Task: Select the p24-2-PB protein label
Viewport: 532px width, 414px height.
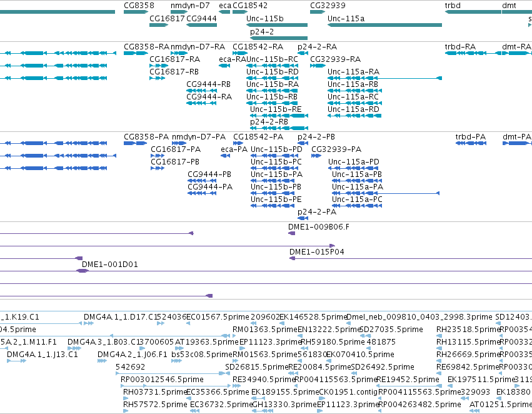Action: coord(316,137)
